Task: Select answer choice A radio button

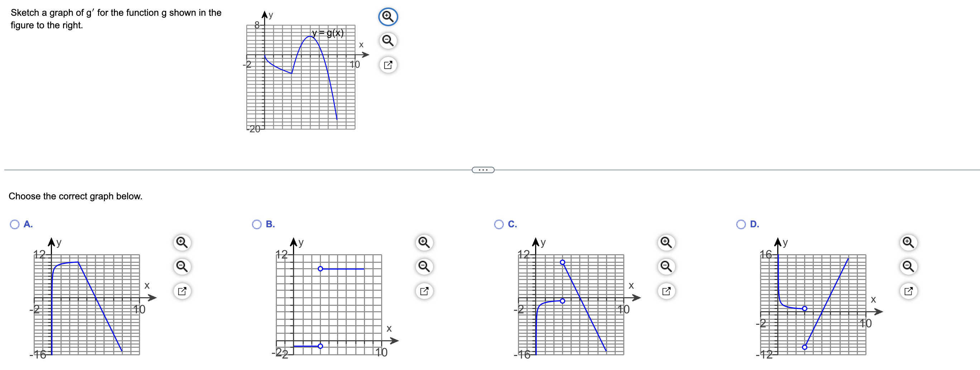Action: coord(14,224)
